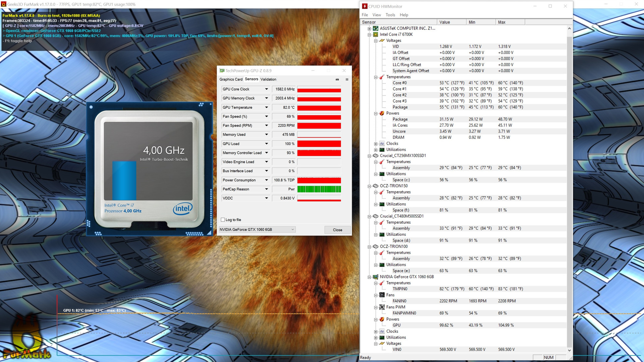Open the File menu in HWMonitor
The width and height of the screenshot is (644, 362).
point(365,15)
